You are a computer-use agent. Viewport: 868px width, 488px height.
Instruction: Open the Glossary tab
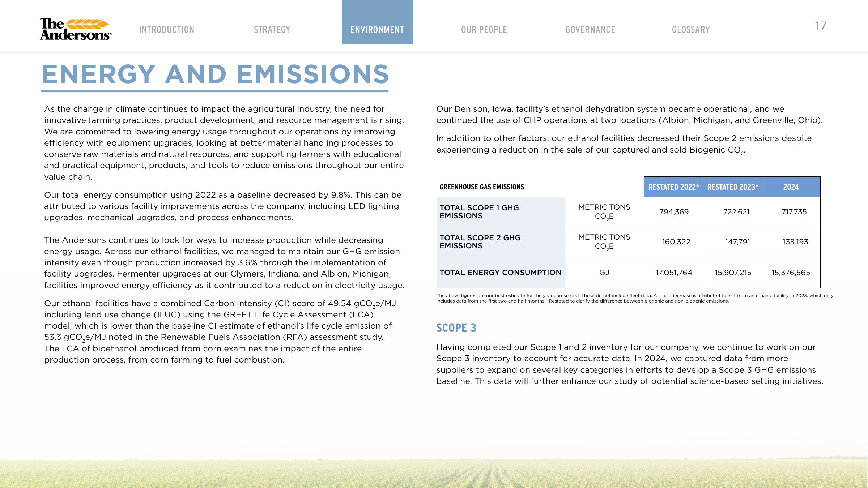691,30
